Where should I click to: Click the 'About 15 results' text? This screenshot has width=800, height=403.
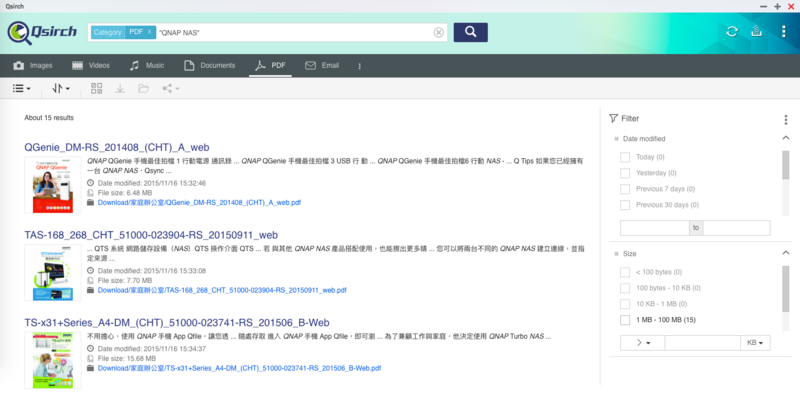coord(49,118)
